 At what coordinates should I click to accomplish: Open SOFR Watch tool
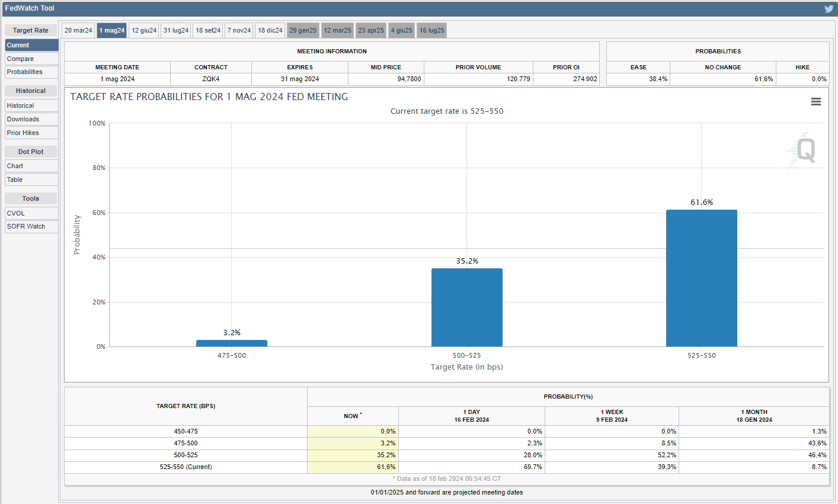point(31,226)
